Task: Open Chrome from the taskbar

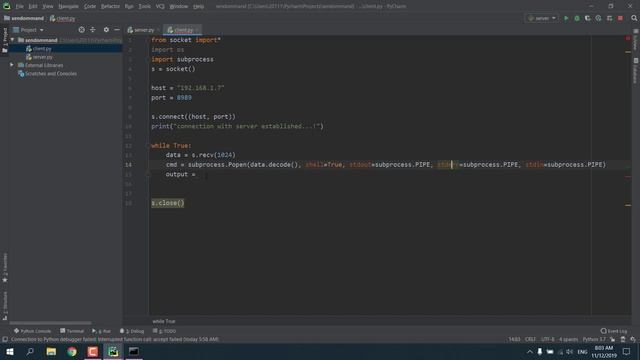Action: click(x=72, y=351)
